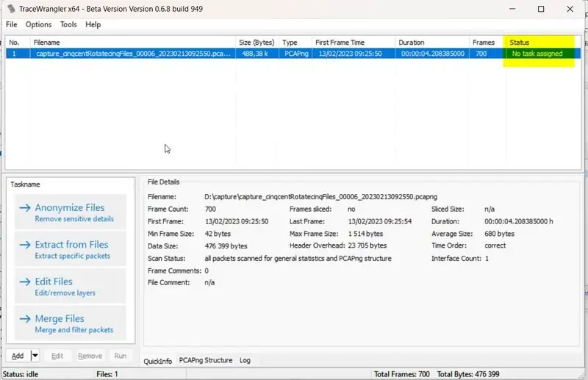Sort by the Frames column header

486,43
